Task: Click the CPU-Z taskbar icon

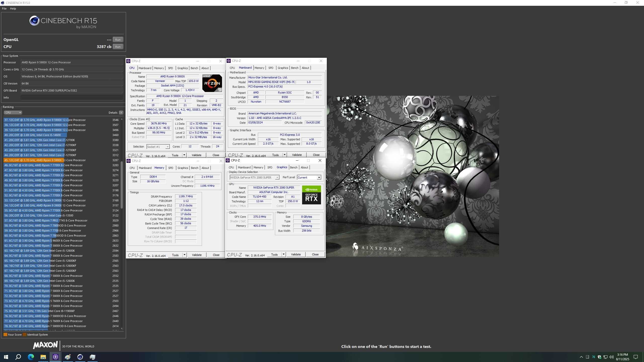Action: pos(56,357)
